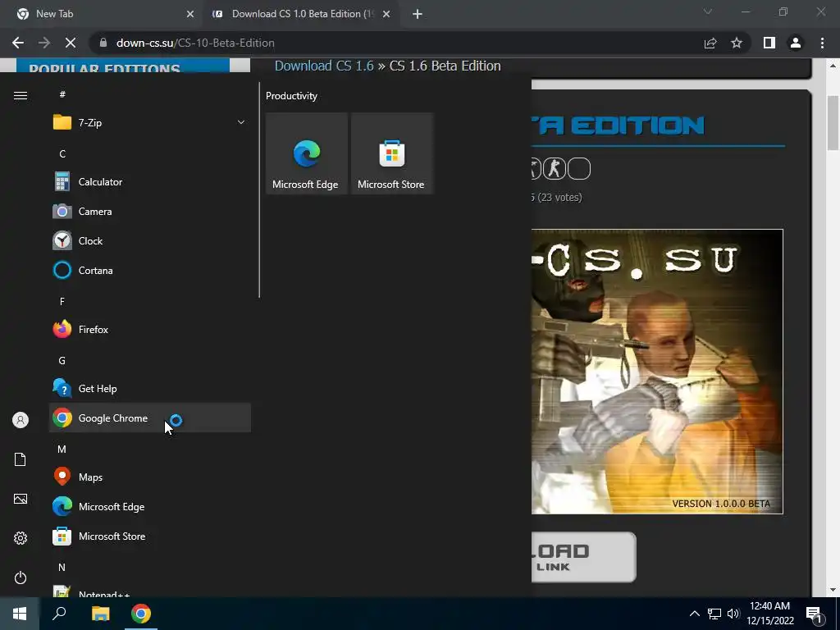Open Settings gear in Start sidebar
This screenshot has height=630, width=840.
tap(21, 538)
